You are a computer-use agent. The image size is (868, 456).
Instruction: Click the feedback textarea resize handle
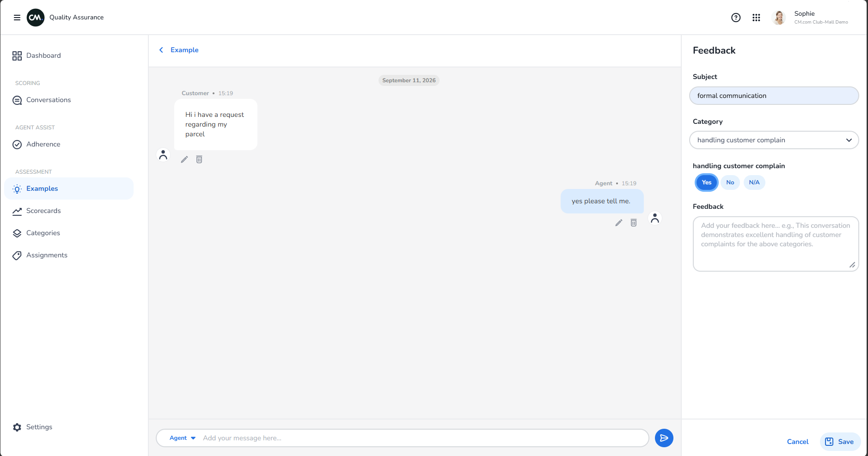coord(852,265)
